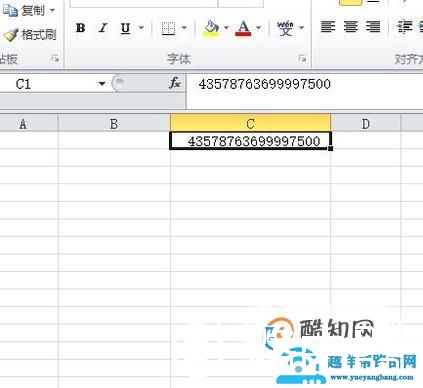Click the Name Box showing C1
Viewport: 423px width, 388px height.
click(x=49, y=84)
